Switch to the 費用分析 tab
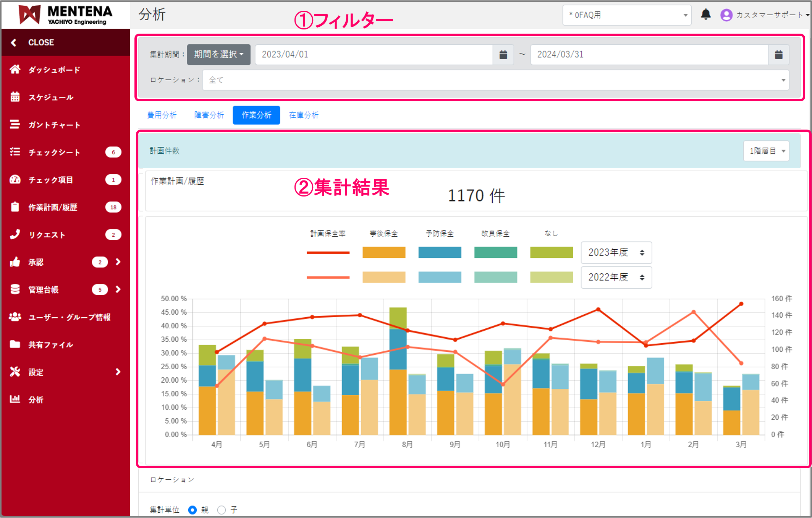 click(x=162, y=115)
